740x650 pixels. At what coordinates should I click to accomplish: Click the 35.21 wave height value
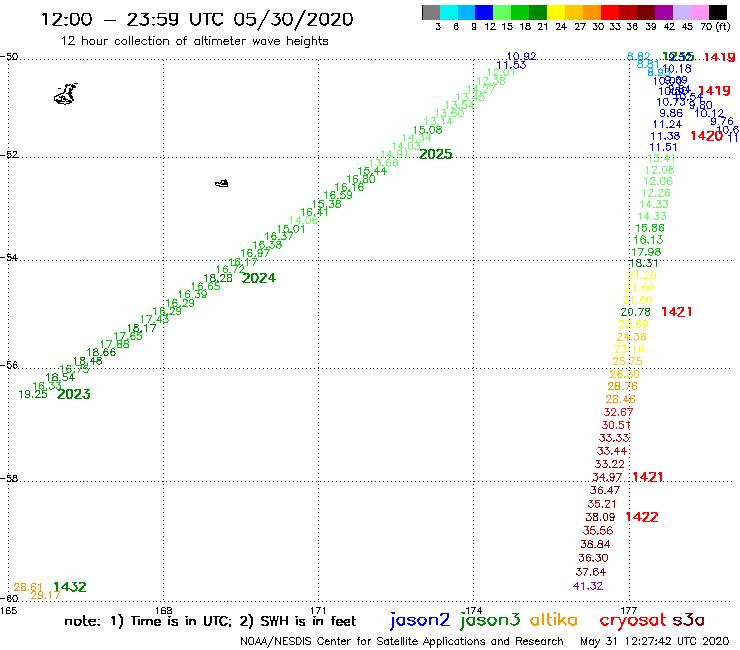click(602, 504)
